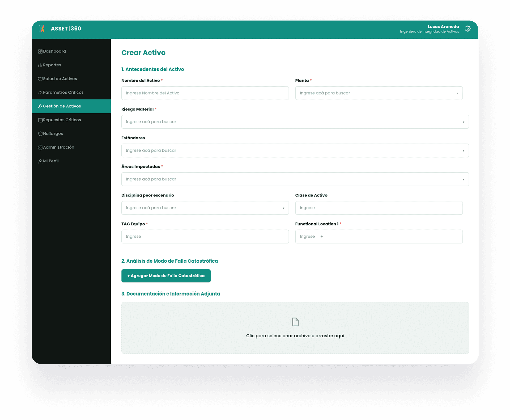Click the gauge icon for Parámetros Críticos
The height and width of the screenshot is (420, 510).
[x=40, y=93]
